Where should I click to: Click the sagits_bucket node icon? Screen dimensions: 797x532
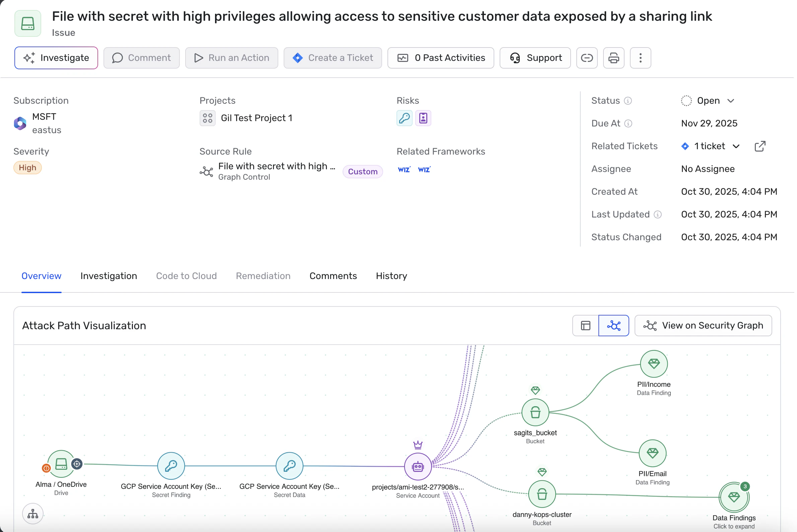[x=535, y=413]
